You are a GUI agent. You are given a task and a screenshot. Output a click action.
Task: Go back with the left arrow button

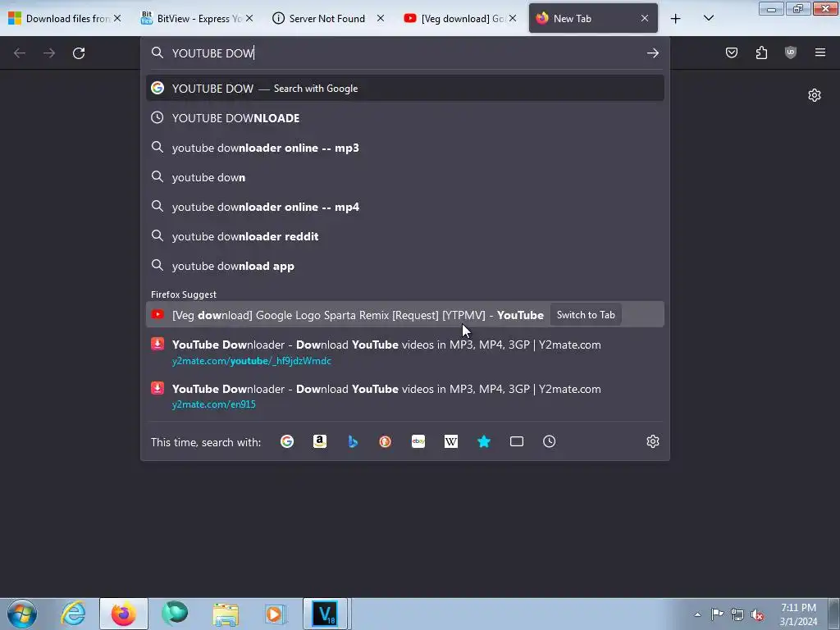click(20, 53)
